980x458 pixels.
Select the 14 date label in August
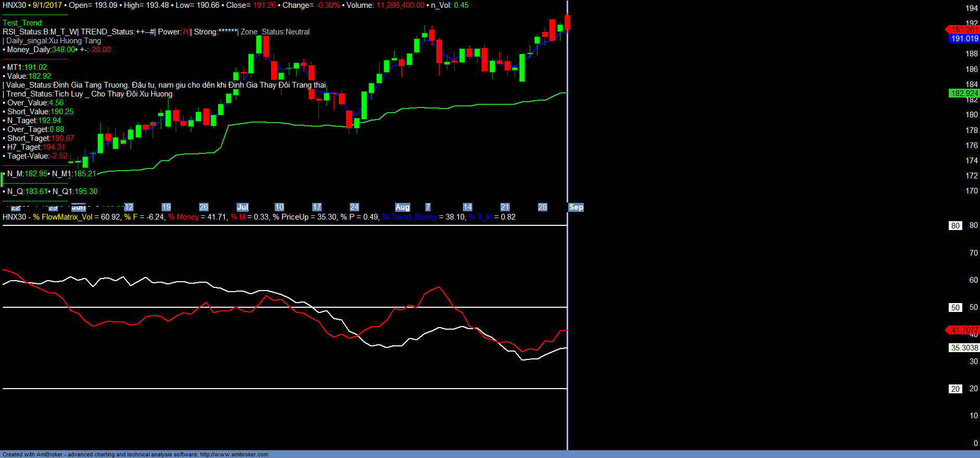[x=468, y=207]
